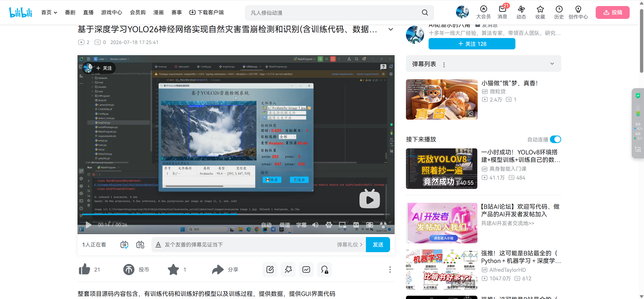Enable picture-in-picture mode in the player

(343, 225)
